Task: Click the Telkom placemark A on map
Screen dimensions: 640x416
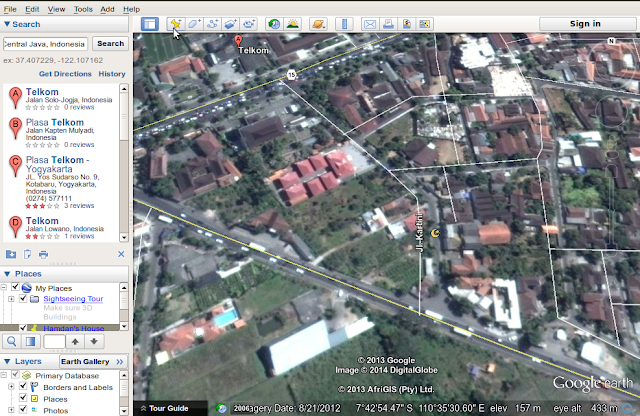Action: coord(238,40)
